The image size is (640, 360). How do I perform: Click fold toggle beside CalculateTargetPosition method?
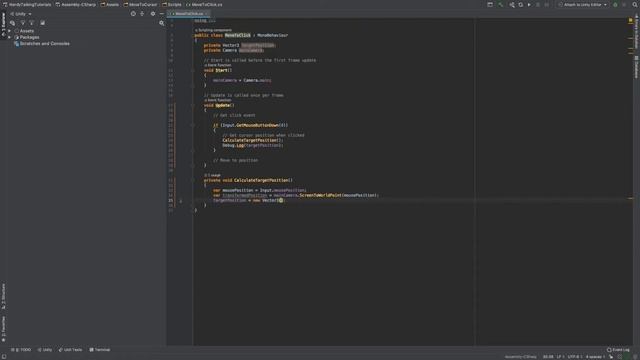pyautogui.click(x=192, y=180)
